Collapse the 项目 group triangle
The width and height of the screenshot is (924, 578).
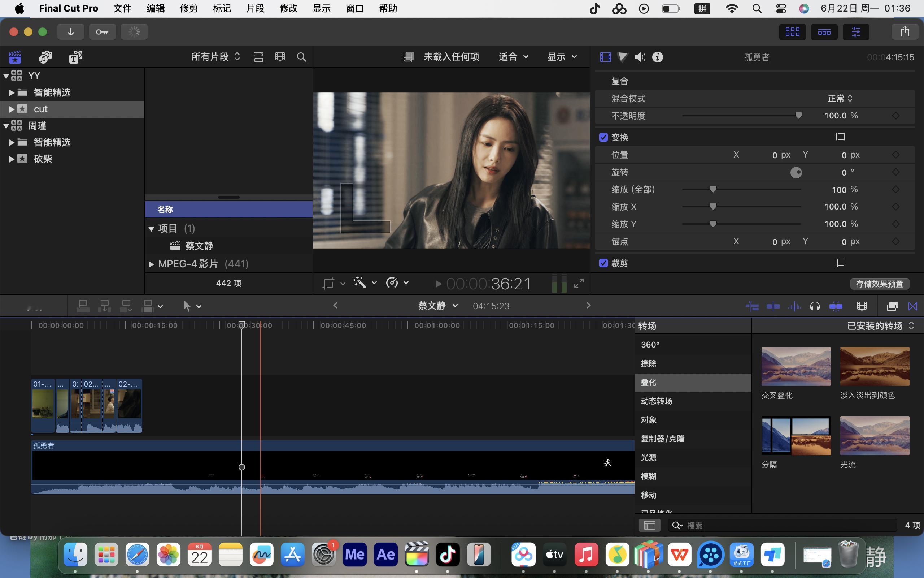tap(151, 229)
